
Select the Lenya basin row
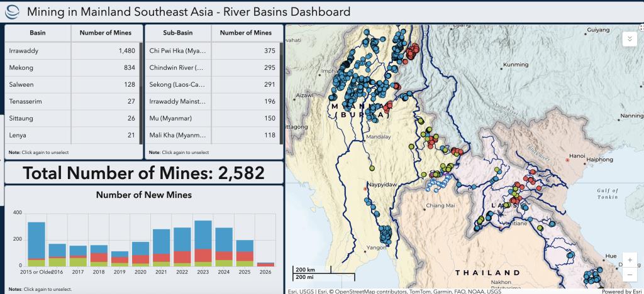72,135
